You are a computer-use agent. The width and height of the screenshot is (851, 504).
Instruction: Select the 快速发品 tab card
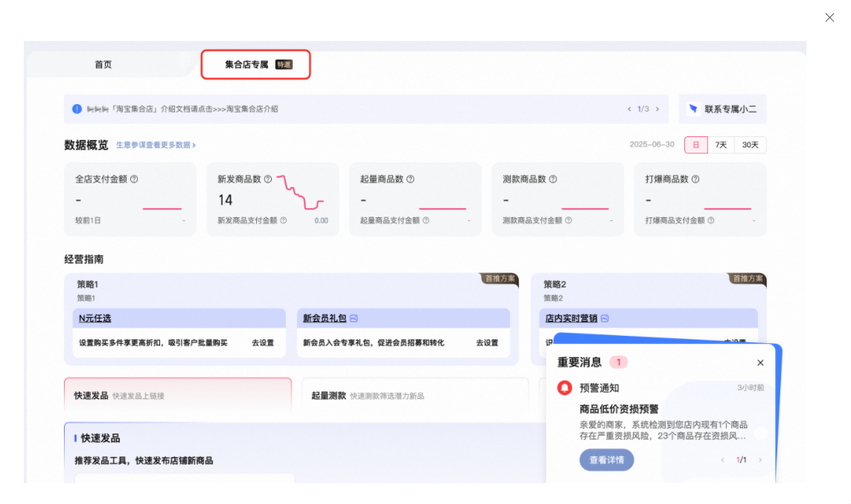[x=178, y=395]
